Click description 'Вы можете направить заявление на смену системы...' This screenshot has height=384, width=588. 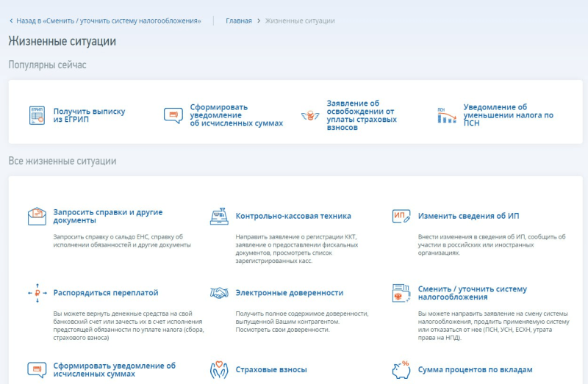(493, 325)
